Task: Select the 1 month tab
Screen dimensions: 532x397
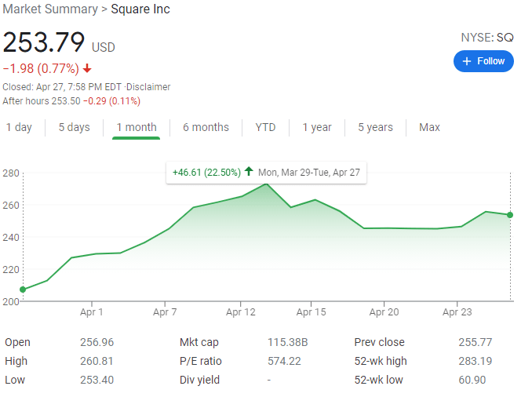Action: [137, 127]
